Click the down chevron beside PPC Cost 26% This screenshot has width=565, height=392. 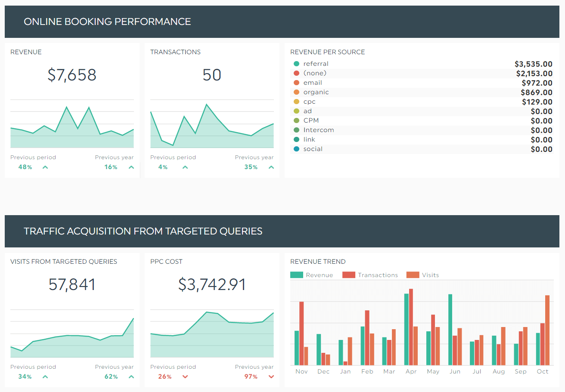[x=185, y=377]
